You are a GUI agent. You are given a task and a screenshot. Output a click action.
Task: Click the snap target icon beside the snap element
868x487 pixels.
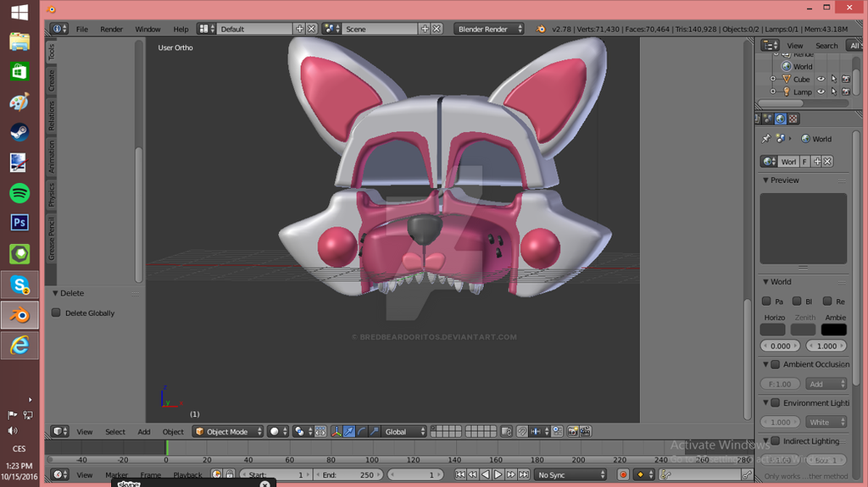click(x=558, y=432)
